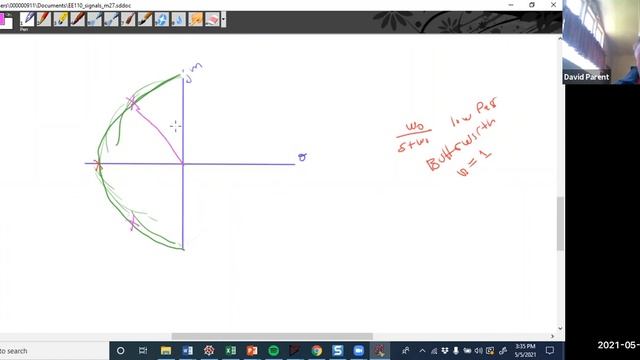Open Spotify from taskbar

pos(273,351)
